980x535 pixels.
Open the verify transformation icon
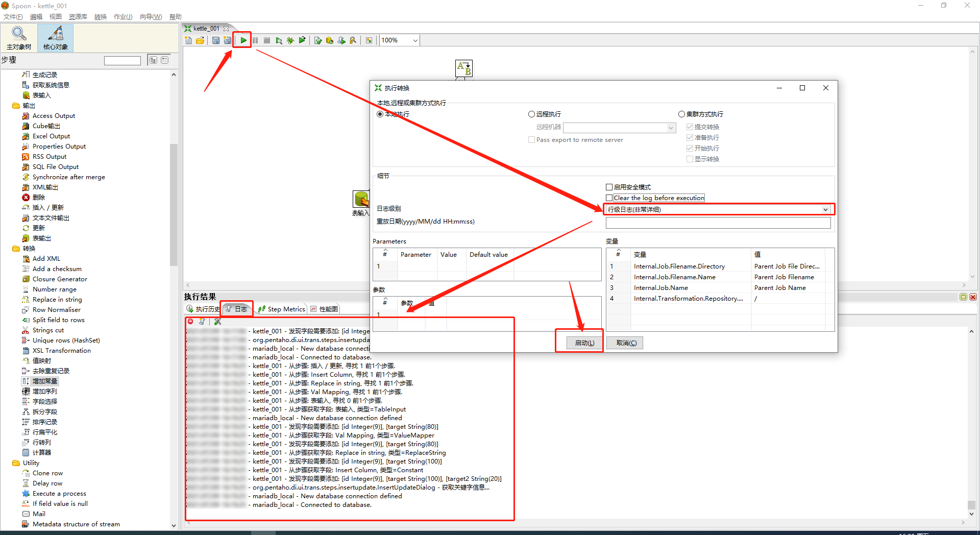click(x=317, y=40)
